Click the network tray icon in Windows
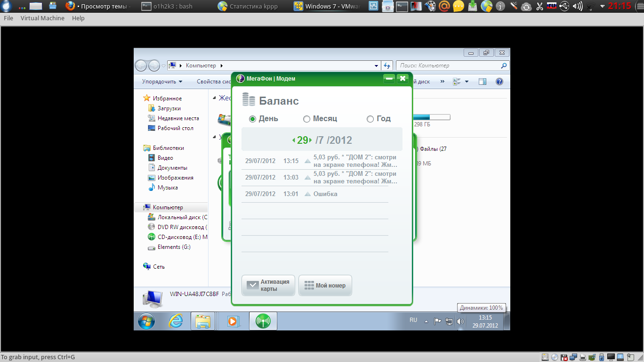This screenshot has height=362, width=644. [449, 321]
